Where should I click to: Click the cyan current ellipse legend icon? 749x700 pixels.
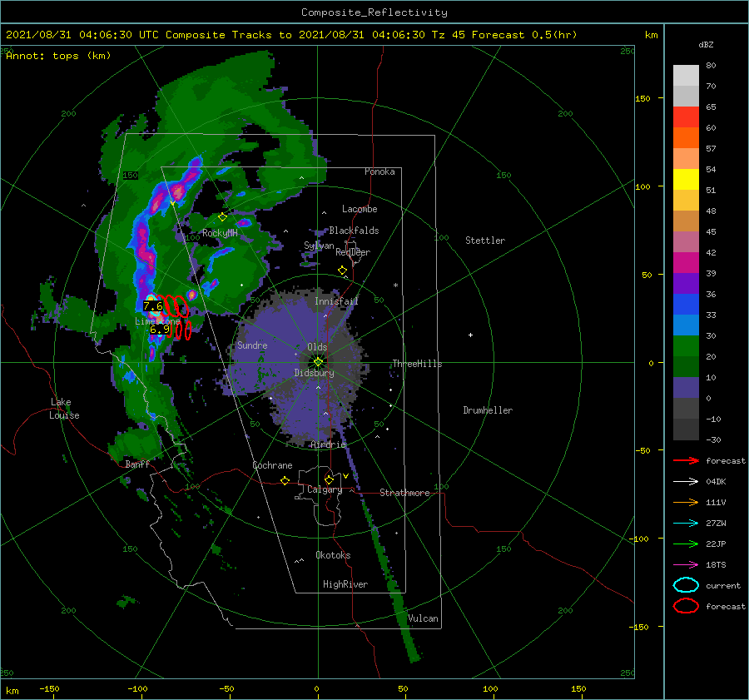[x=686, y=585]
